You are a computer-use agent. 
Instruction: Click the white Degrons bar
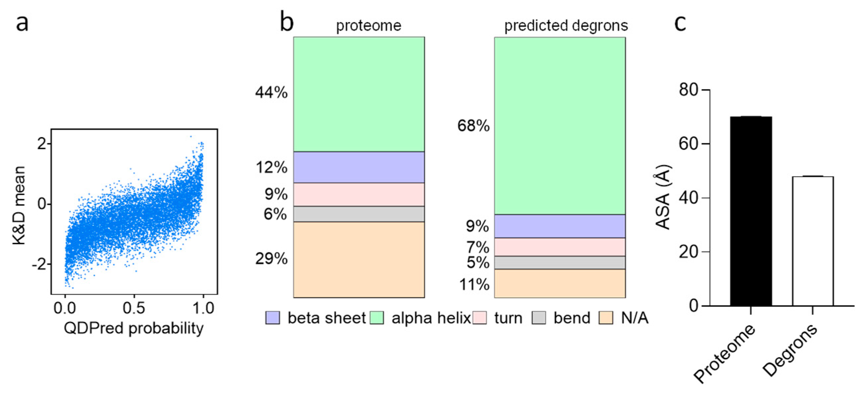pyautogui.click(x=813, y=241)
